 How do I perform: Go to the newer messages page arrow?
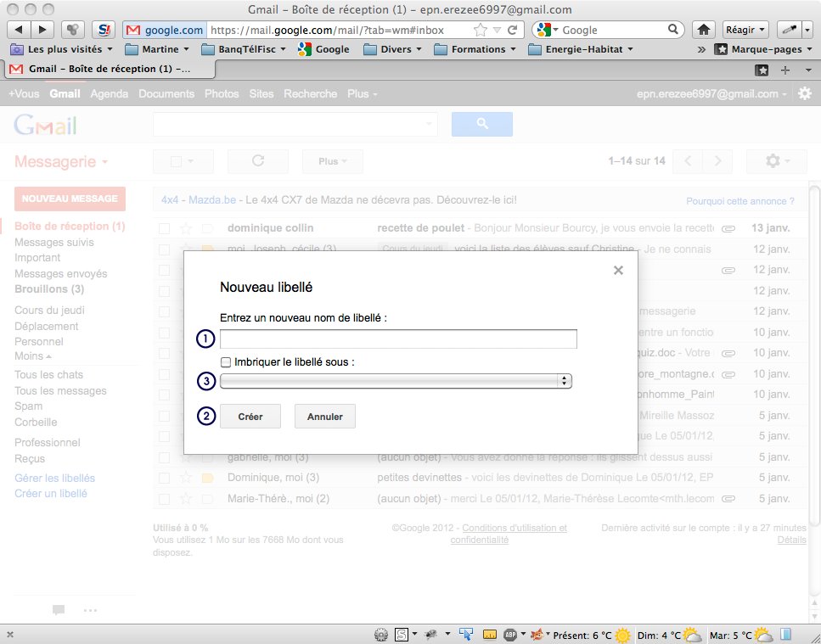coord(688,161)
